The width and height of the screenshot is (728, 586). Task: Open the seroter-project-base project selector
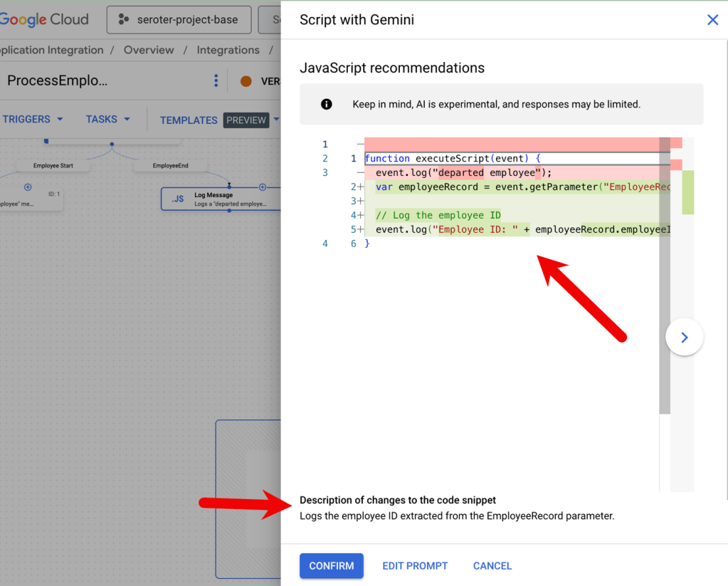(x=179, y=20)
